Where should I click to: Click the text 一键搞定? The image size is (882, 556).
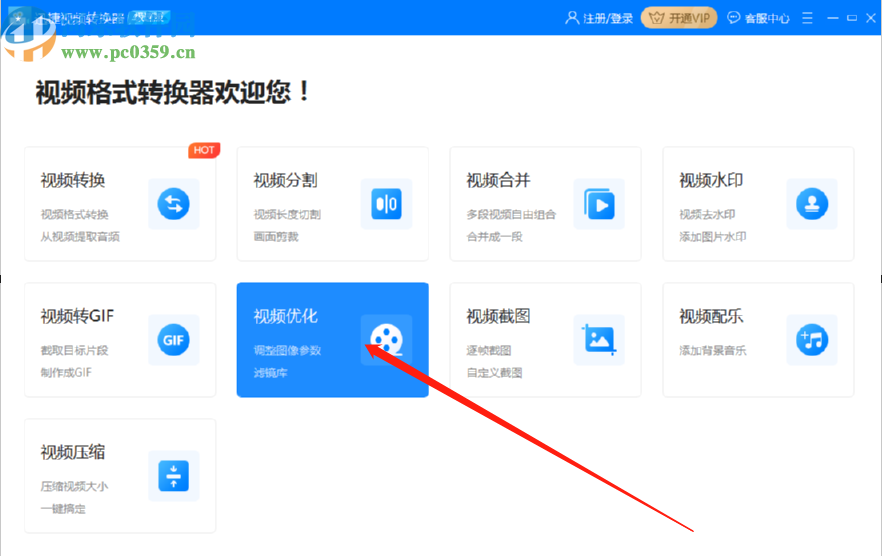(63, 509)
